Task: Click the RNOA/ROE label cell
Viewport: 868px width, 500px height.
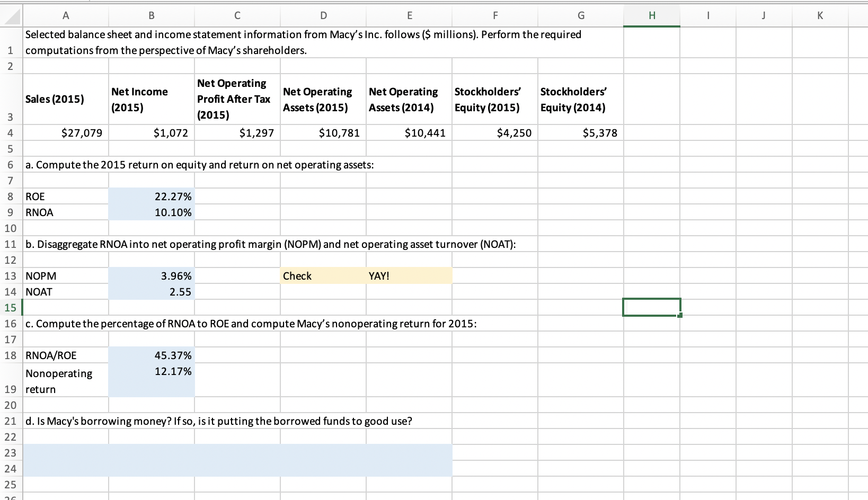Action: point(66,355)
